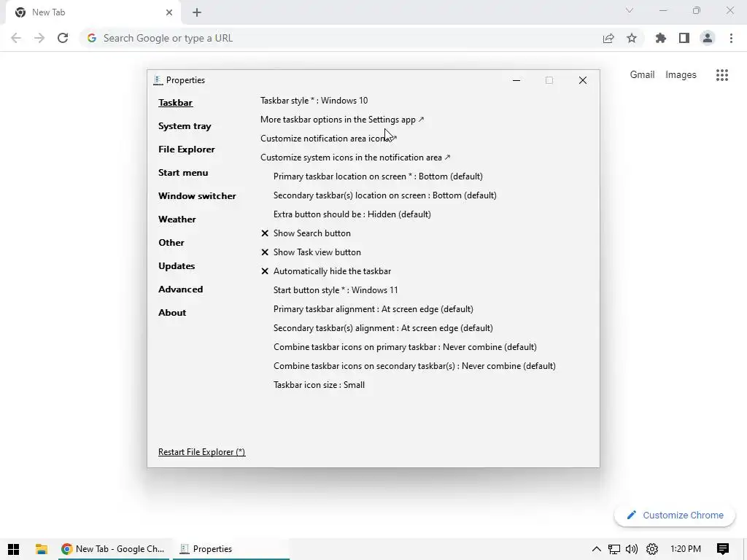
Task: Switch to the Weather section
Action: pos(177,219)
